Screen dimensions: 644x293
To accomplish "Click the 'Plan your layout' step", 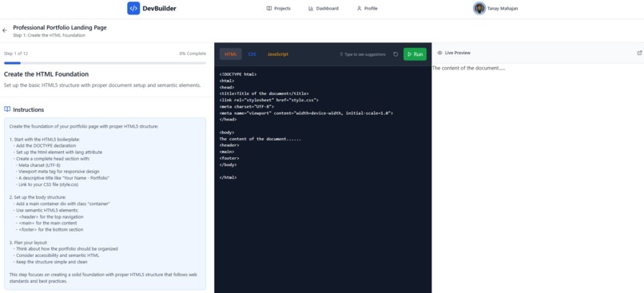I will click(x=28, y=242).
